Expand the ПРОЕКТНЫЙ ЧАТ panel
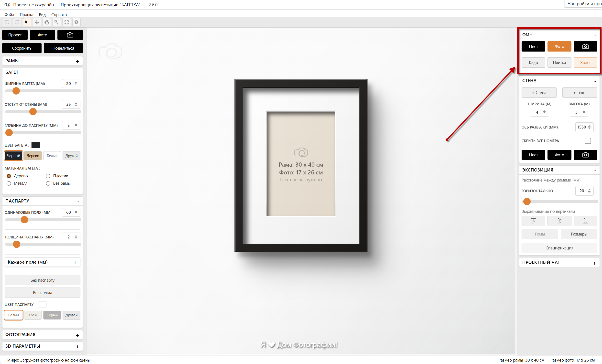 pyautogui.click(x=594, y=263)
